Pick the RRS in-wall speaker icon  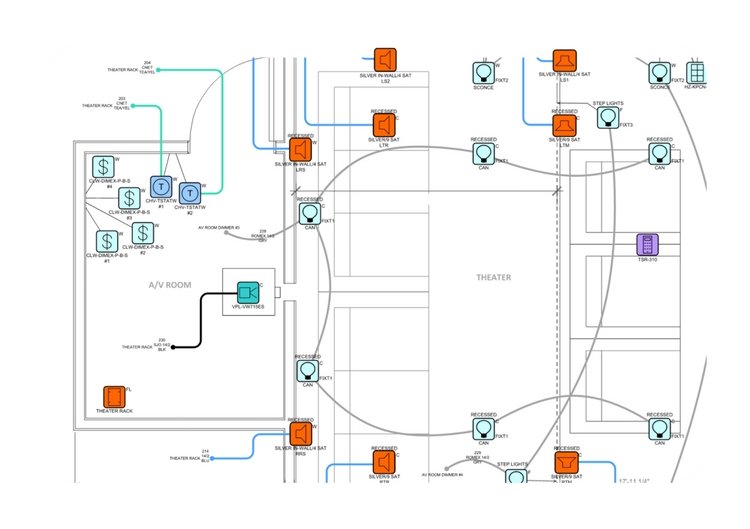(x=301, y=434)
